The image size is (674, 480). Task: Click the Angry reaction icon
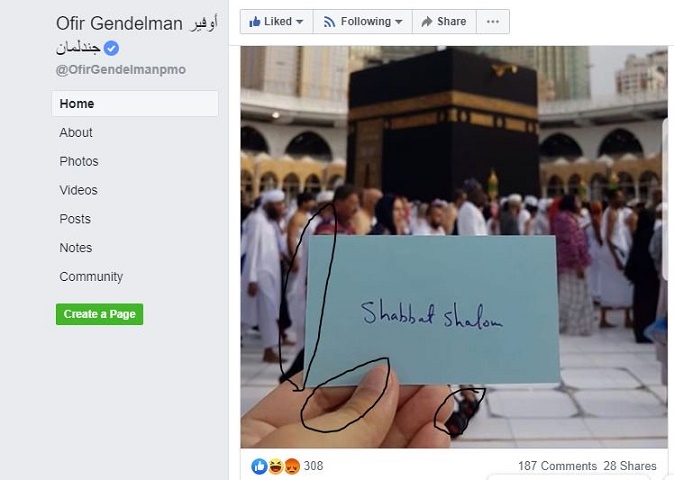[291, 466]
